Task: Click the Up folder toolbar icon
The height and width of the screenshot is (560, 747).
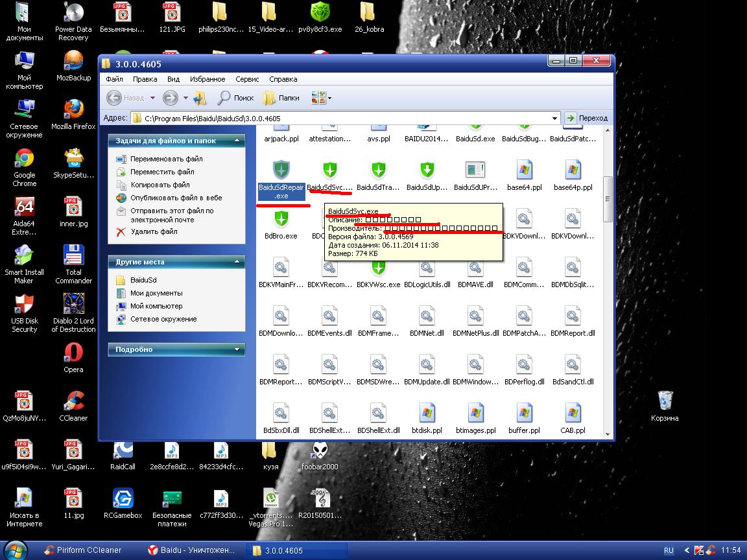Action: (x=200, y=98)
